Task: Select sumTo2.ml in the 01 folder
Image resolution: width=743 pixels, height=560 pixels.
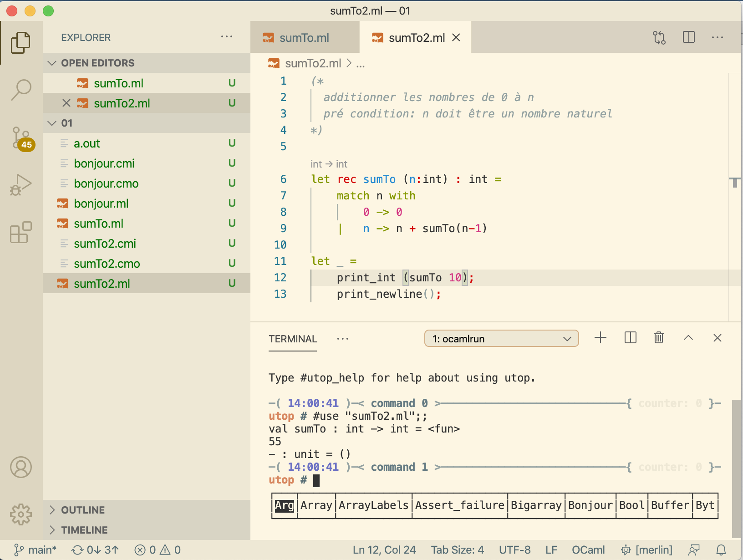Action: pos(147,284)
